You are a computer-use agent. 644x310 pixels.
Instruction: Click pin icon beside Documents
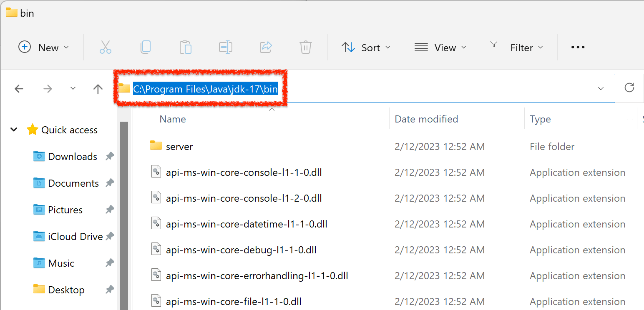[110, 183]
